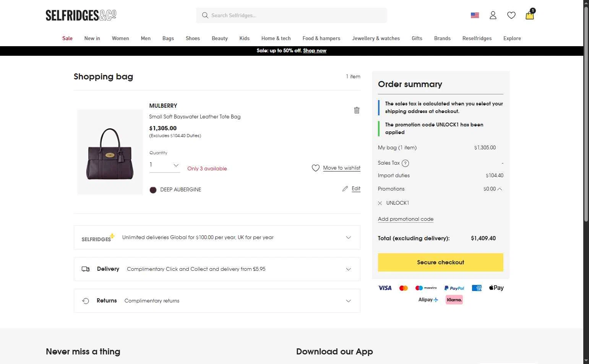Image resolution: width=589 pixels, height=364 pixels.
Task: Click the Secure checkout button
Action: tap(440, 262)
